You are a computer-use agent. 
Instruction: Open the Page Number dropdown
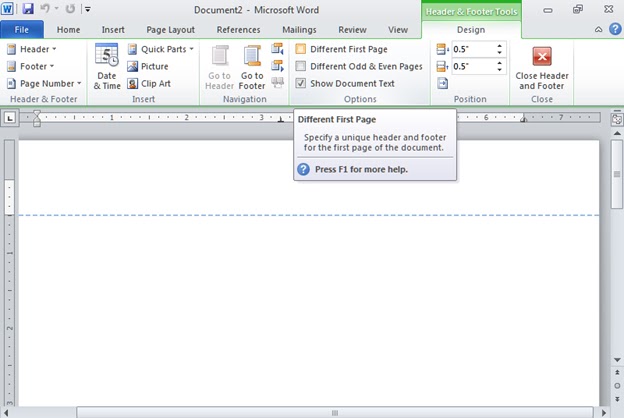point(44,84)
